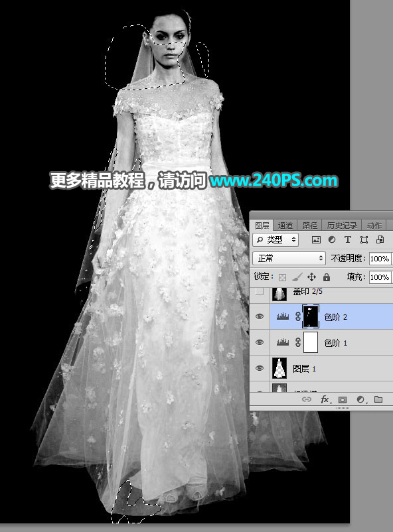
Task: Filter layers by adjustment layer icon
Action: point(332,240)
